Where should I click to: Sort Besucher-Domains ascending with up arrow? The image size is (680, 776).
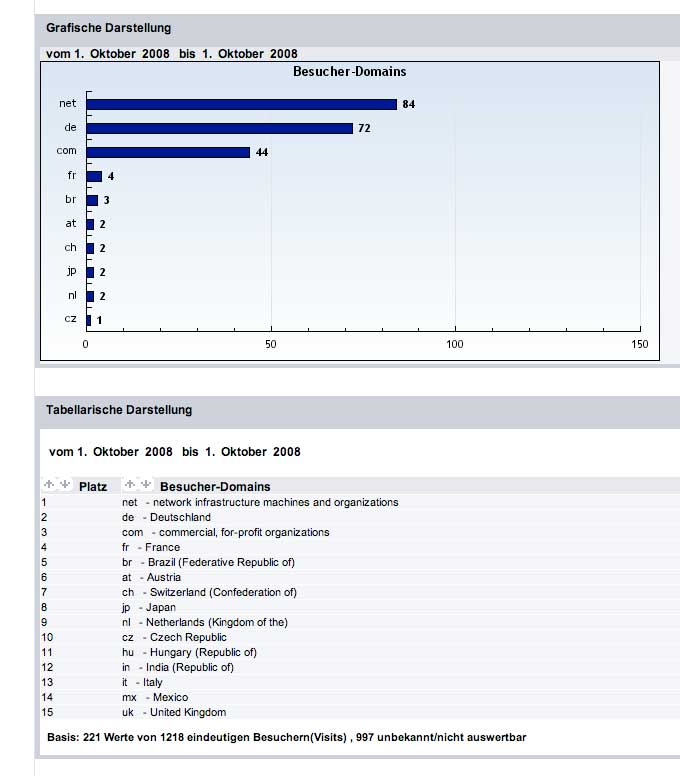point(129,485)
